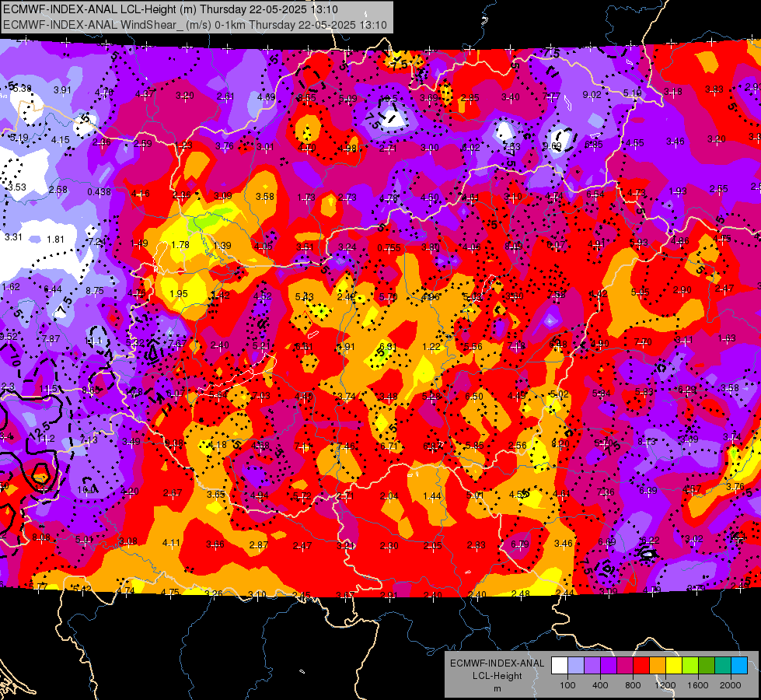The width and height of the screenshot is (761, 700).
Task: Click the 0.438 wind shear value
Action: pos(99,192)
